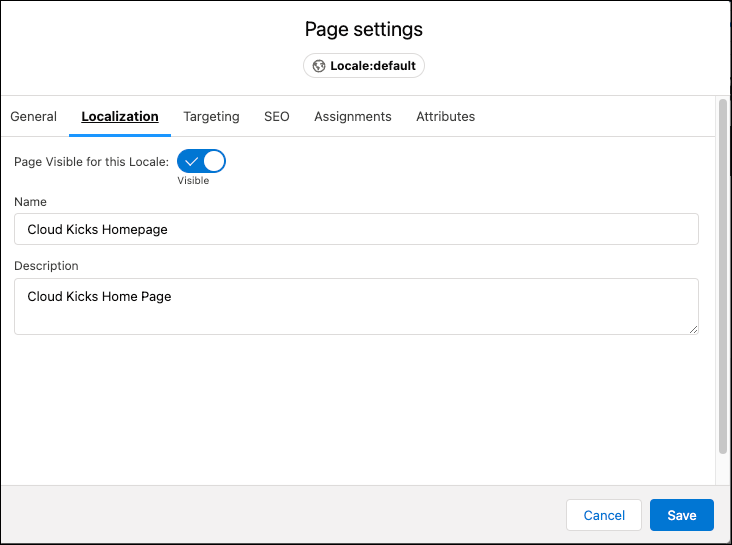This screenshot has width=732, height=545.
Task: Go to the SEO tab
Action: pos(277,116)
